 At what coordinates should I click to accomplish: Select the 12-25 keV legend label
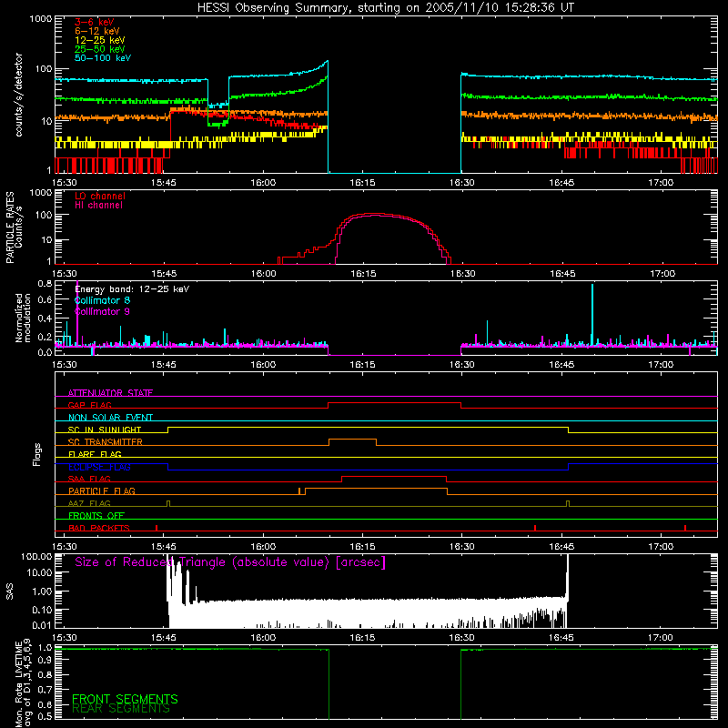100,40
